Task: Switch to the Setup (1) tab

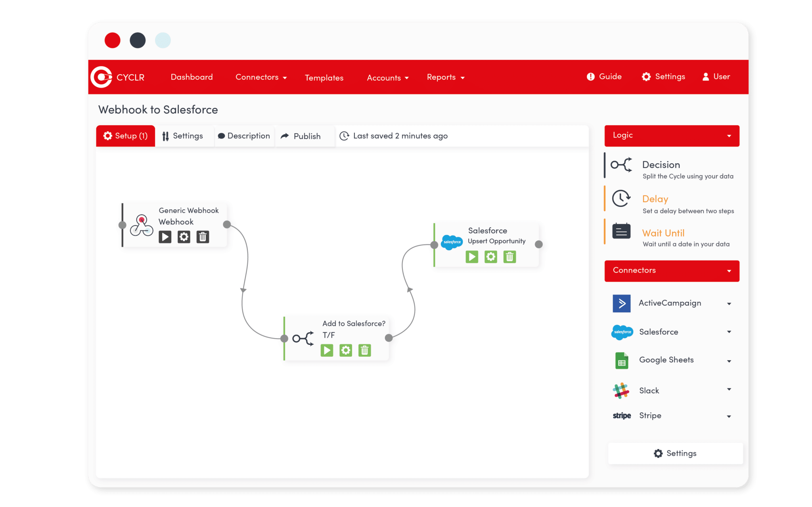Action: click(x=125, y=136)
